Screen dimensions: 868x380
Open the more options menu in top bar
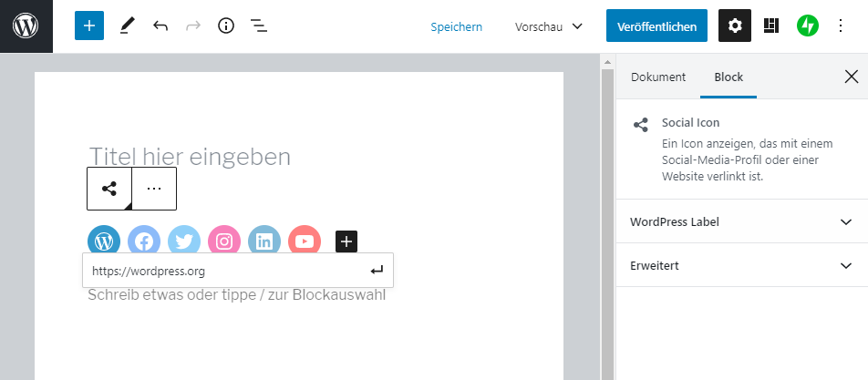pos(841,26)
